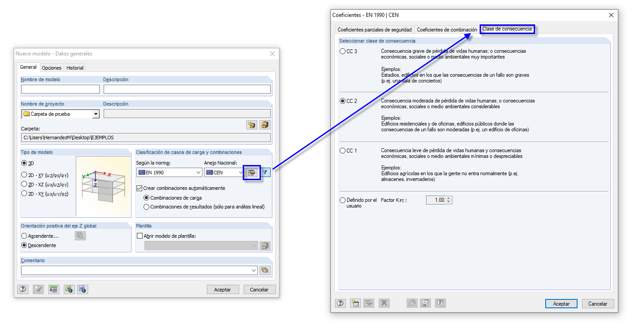
Task: Switch to the Historial tab
Action: point(75,68)
